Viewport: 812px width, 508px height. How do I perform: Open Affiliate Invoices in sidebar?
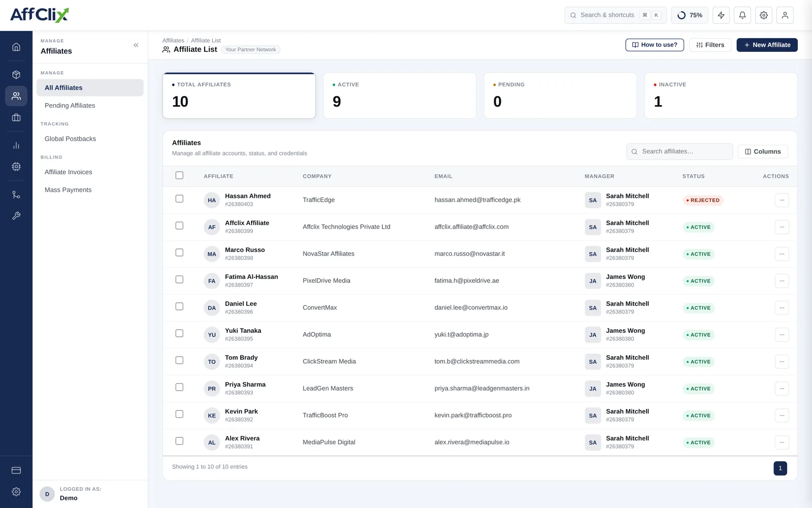pyautogui.click(x=90, y=172)
